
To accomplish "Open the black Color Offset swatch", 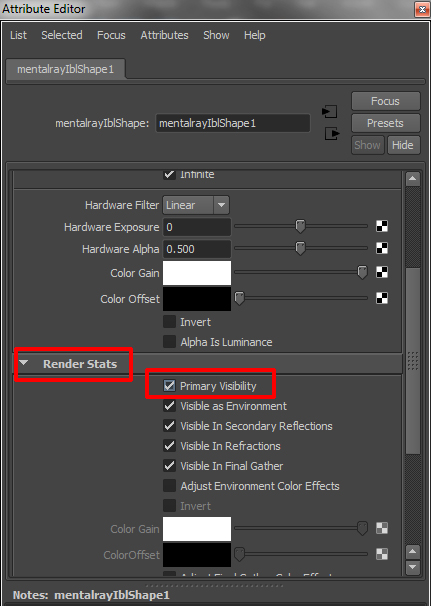I will pyautogui.click(x=197, y=298).
